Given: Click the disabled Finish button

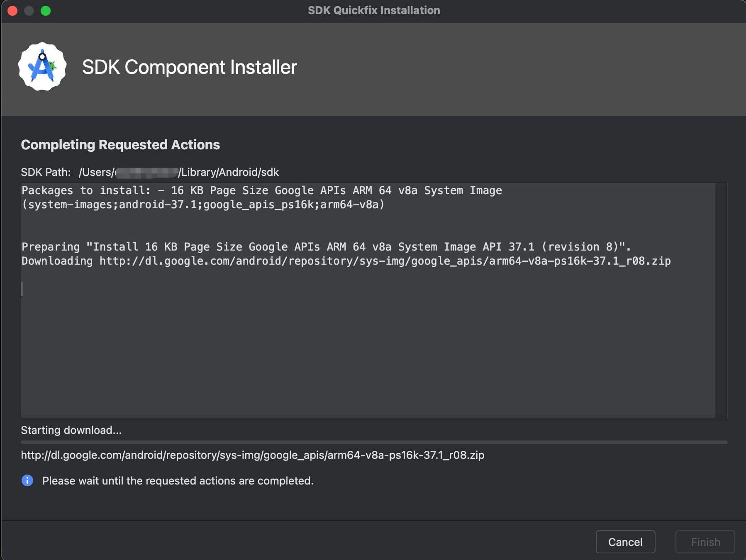Looking at the screenshot, I should click(705, 542).
